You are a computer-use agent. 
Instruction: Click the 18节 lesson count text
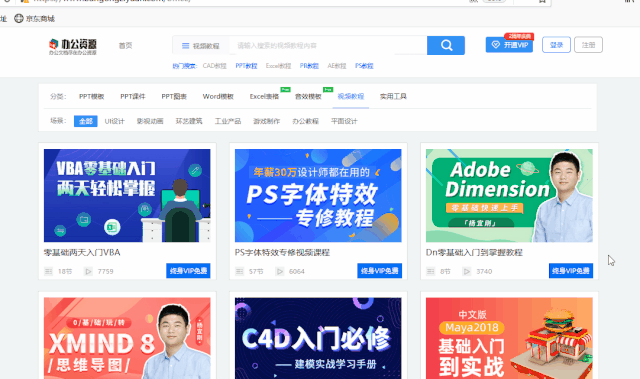pyautogui.click(x=65, y=271)
